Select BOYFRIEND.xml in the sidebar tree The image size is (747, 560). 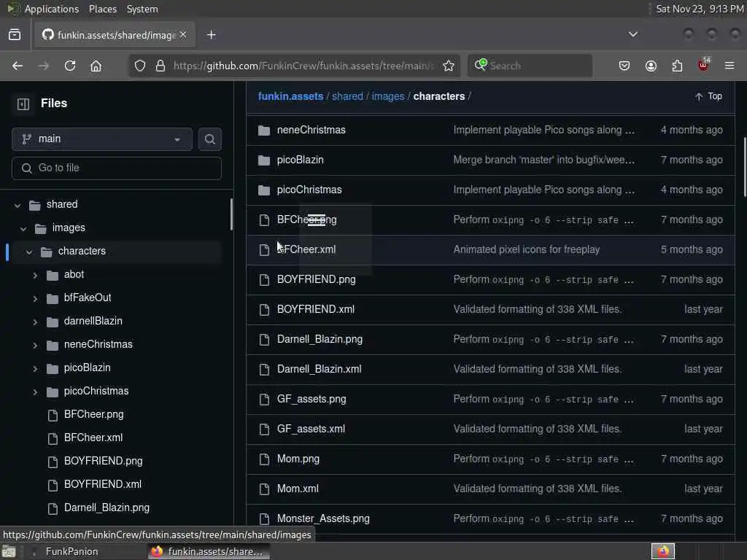click(102, 484)
